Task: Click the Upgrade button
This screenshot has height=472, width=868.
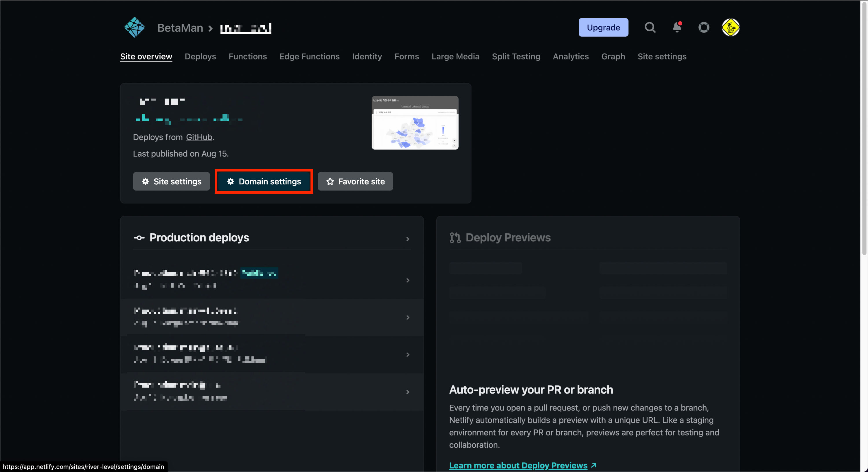Action: click(603, 27)
